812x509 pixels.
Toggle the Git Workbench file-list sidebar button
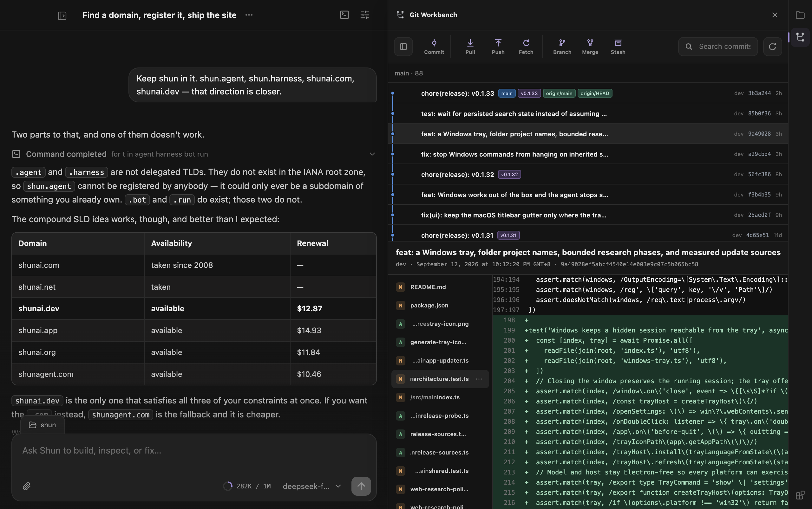coord(403,47)
